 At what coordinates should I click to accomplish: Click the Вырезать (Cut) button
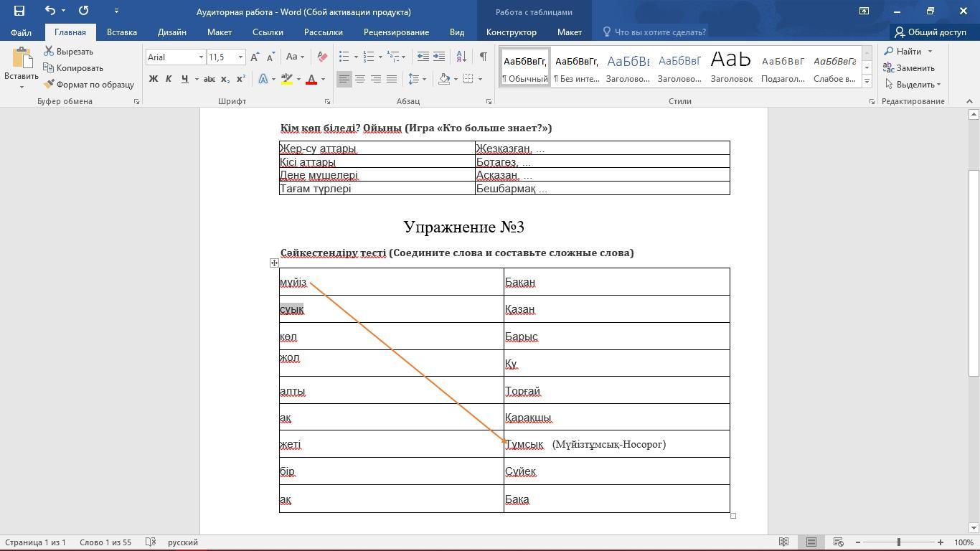68,52
